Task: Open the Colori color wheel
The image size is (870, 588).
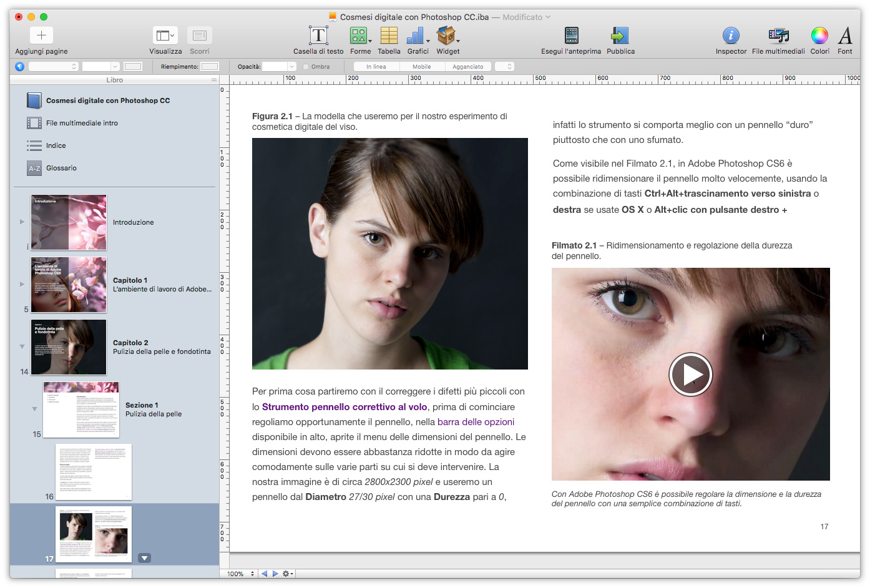Action: click(x=819, y=36)
